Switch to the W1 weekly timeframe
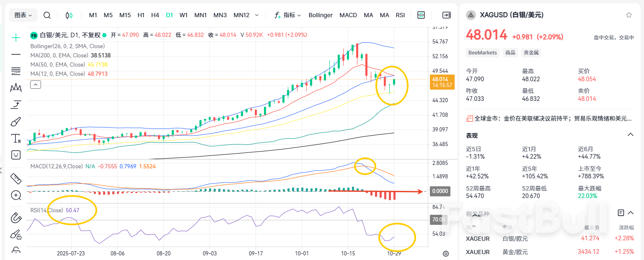 (x=183, y=15)
